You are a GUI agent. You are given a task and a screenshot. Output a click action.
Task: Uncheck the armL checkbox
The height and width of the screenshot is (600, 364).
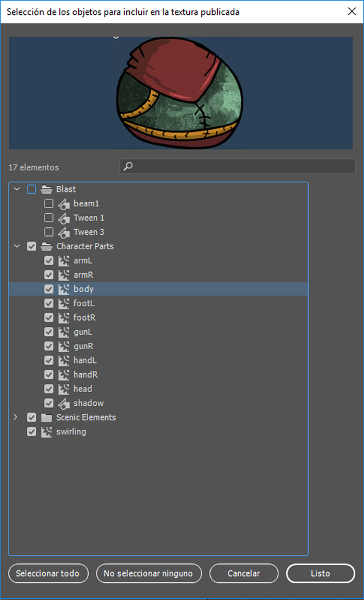[x=49, y=261]
